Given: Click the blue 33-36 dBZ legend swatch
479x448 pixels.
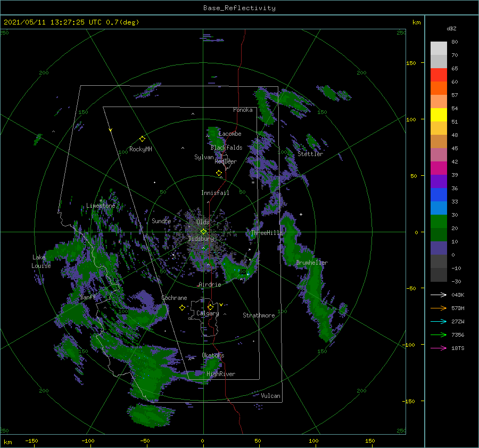Looking at the screenshot, I should click(x=439, y=194).
